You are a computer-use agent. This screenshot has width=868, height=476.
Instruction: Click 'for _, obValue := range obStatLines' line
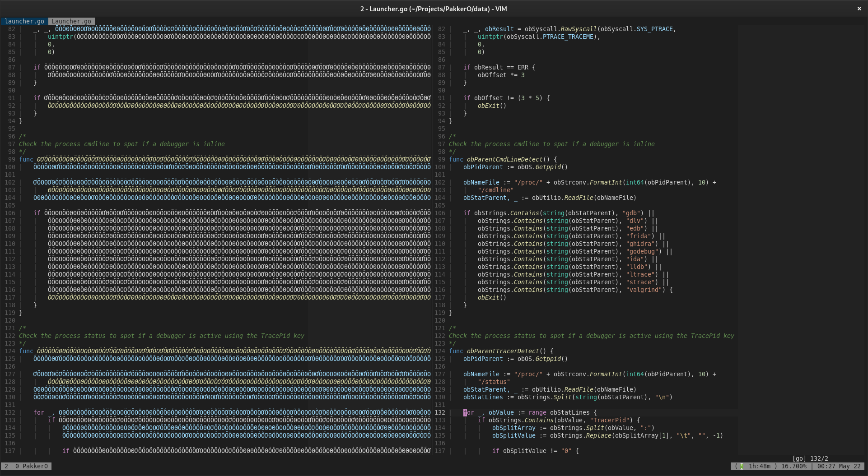pyautogui.click(x=530, y=412)
